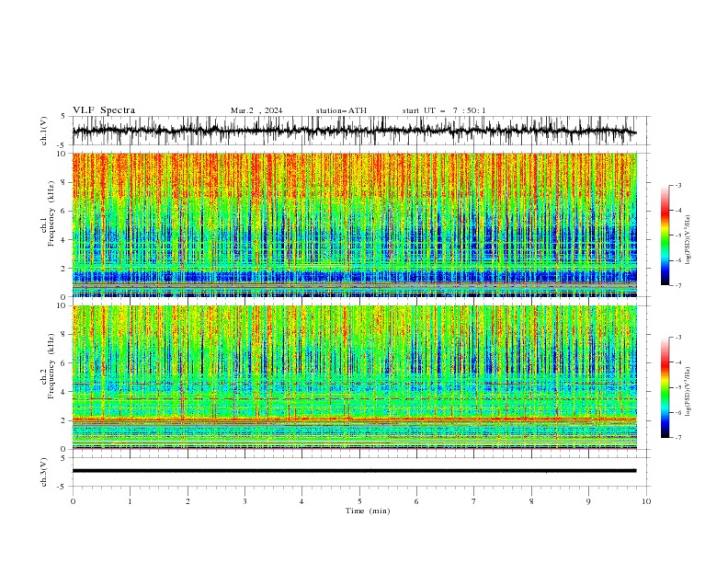
Task: Click the 'log(PSD)(V²/Hz)' label beside ch.1 colorbar
Action: pyautogui.click(x=688, y=240)
